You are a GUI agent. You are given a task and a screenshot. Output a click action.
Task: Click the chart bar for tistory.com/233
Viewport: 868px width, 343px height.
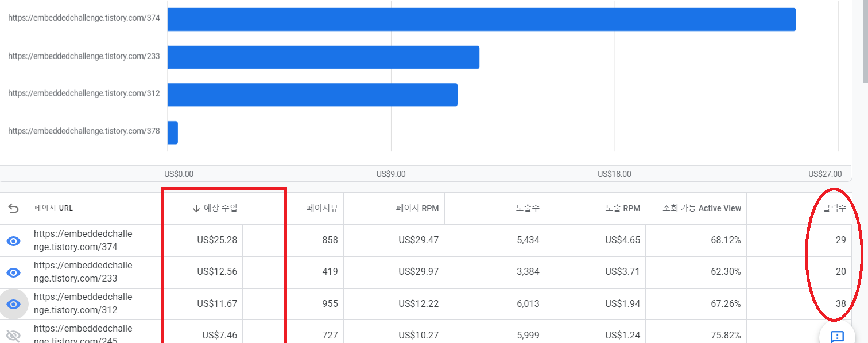pyautogui.click(x=323, y=57)
